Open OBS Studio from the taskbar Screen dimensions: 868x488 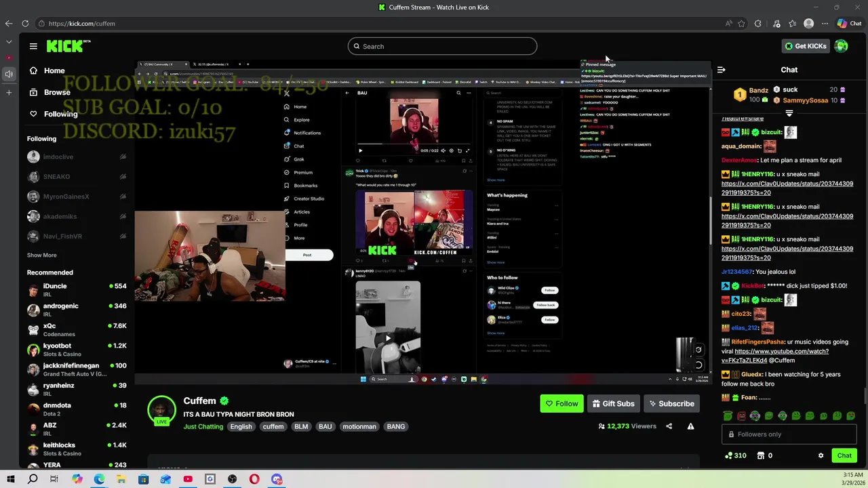pyautogui.click(x=233, y=479)
